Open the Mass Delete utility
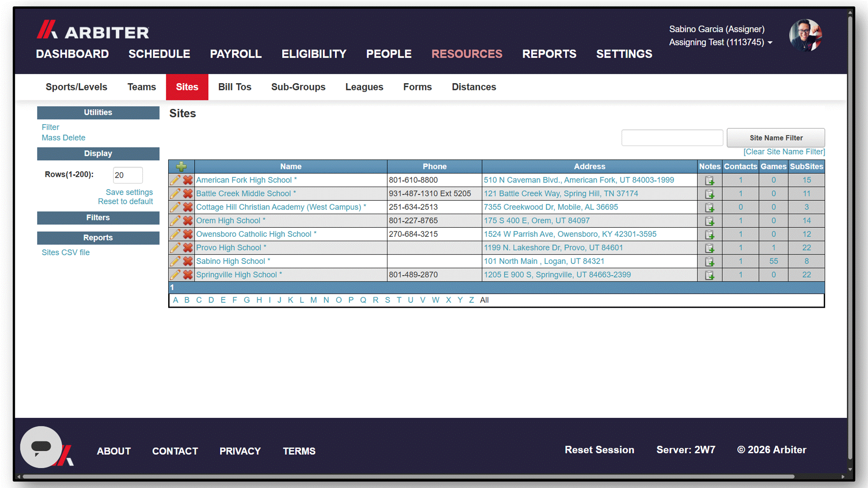 click(63, 138)
